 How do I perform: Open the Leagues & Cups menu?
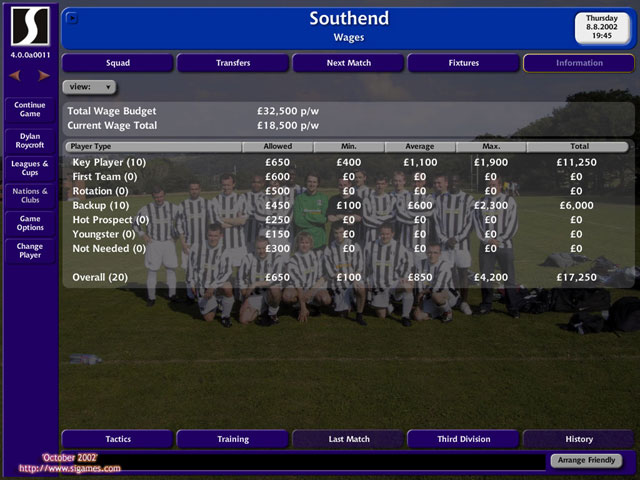29,168
